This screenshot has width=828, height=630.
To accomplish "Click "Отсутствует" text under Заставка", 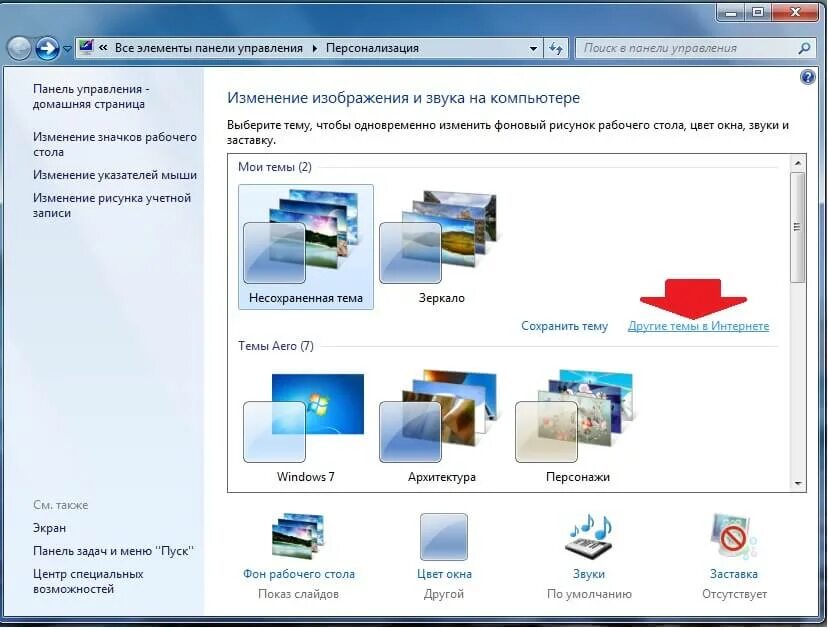I will pyautogui.click(x=734, y=594).
